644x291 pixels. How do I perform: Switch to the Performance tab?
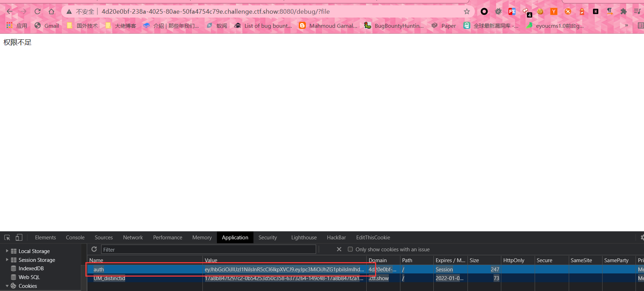pyautogui.click(x=168, y=238)
